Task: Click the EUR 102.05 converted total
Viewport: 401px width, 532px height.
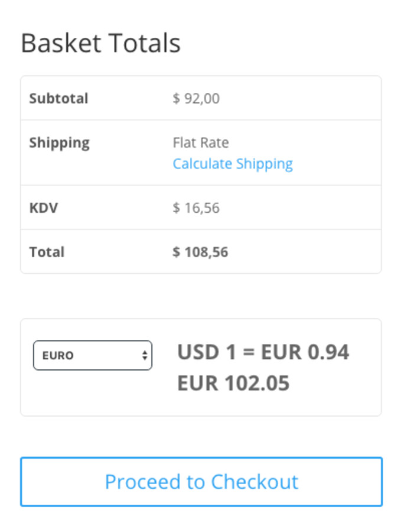Action: pos(233,383)
